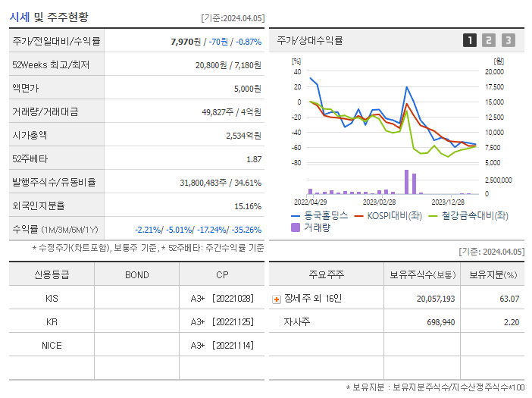The image size is (532, 398).
Task: Select the 52Weeks 최고/최저 row label
Action: click(x=51, y=64)
